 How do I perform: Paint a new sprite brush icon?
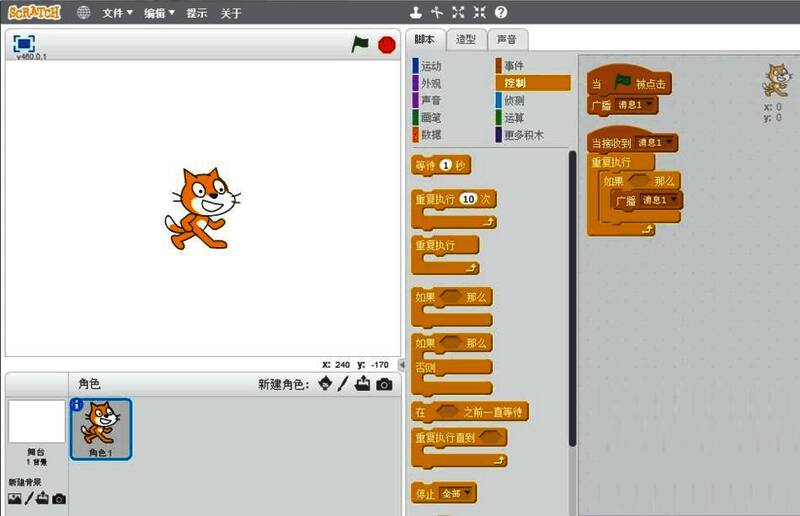point(343,384)
